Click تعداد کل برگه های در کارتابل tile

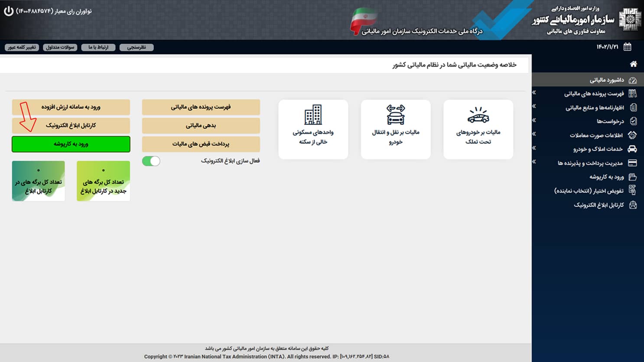pos(38,181)
